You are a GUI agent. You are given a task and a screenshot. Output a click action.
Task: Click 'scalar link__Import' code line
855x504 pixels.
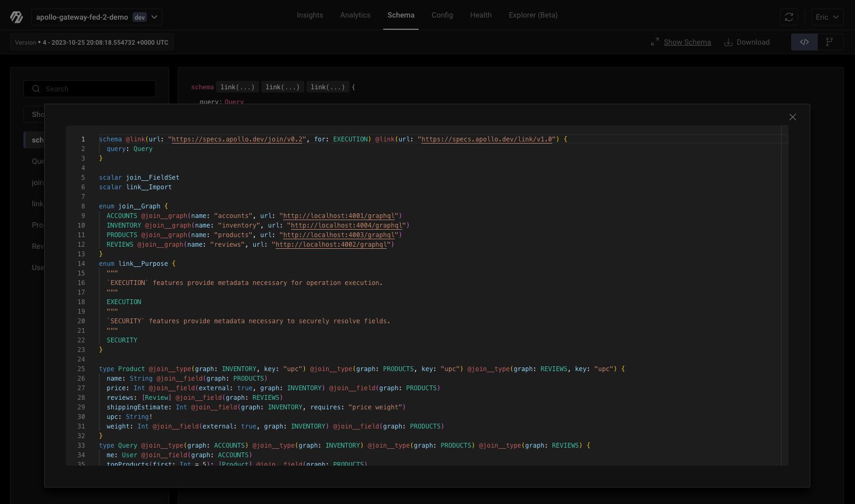(x=135, y=187)
